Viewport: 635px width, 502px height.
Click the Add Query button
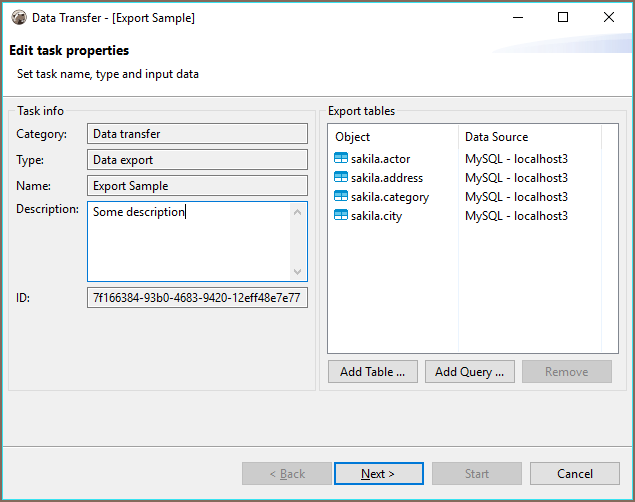[470, 372]
